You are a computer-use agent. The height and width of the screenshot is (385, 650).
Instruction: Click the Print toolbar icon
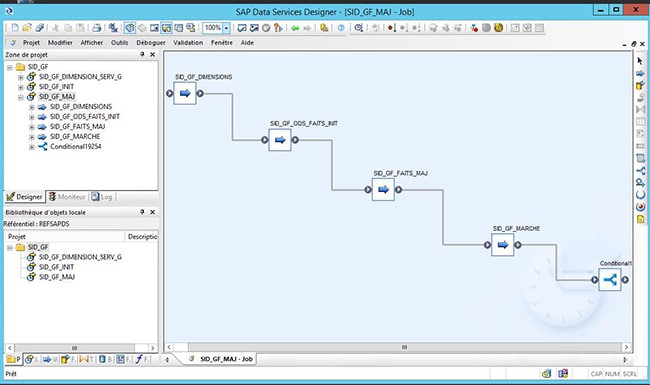[x=97, y=28]
